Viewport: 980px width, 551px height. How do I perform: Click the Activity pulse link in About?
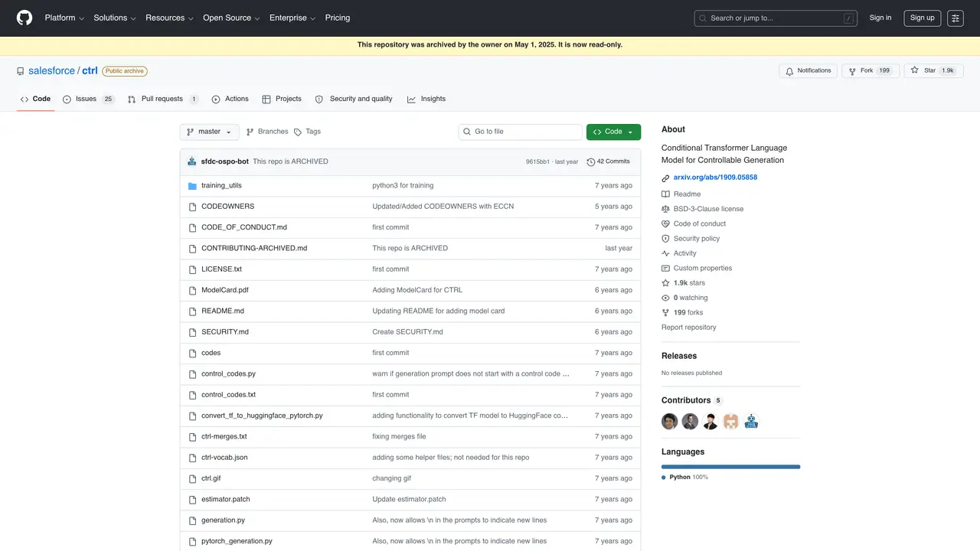tap(679, 253)
